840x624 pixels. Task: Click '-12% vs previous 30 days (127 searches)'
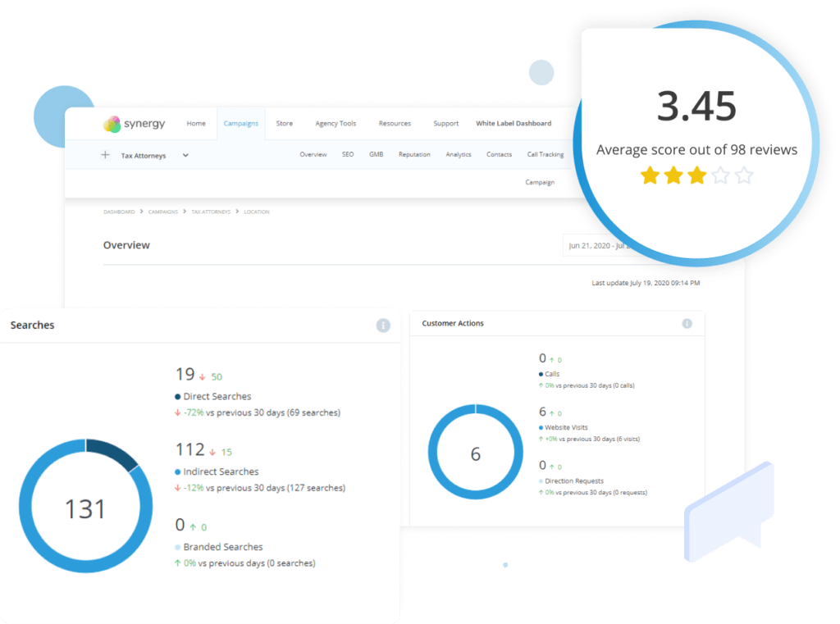pyautogui.click(x=260, y=488)
